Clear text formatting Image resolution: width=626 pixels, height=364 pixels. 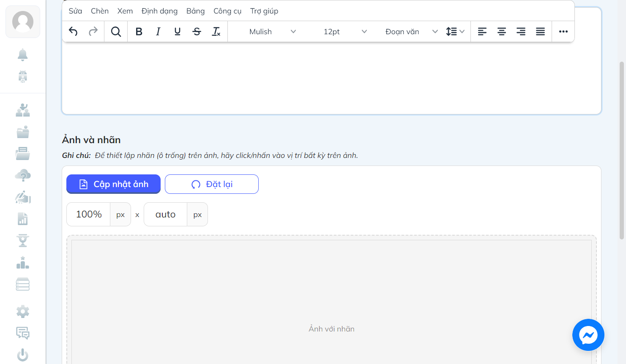[x=216, y=32]
